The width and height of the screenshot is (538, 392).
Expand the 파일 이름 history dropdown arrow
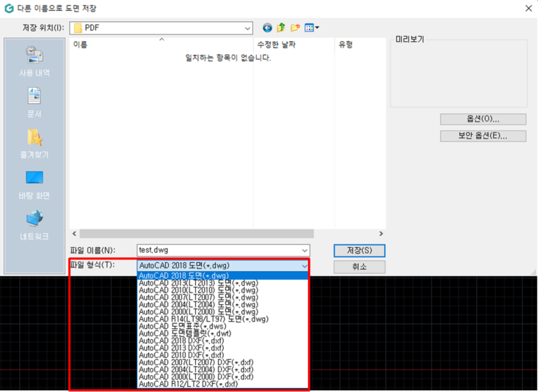[304, 251]
